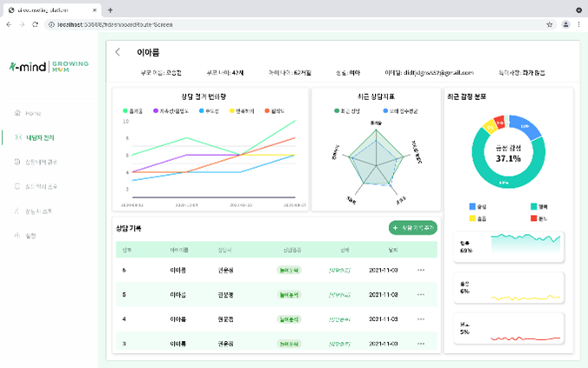Click the Chrome three-dot menu icon

pos(578,24)
